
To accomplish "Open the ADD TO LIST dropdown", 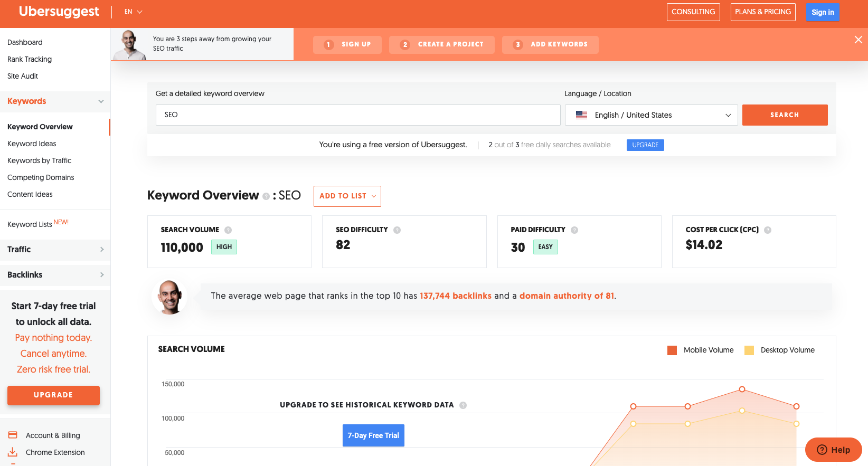I will coord(347,196).
